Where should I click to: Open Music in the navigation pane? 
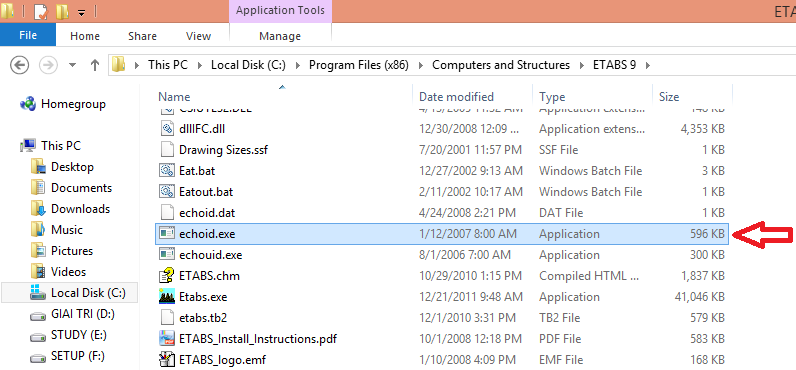[67, 229]
